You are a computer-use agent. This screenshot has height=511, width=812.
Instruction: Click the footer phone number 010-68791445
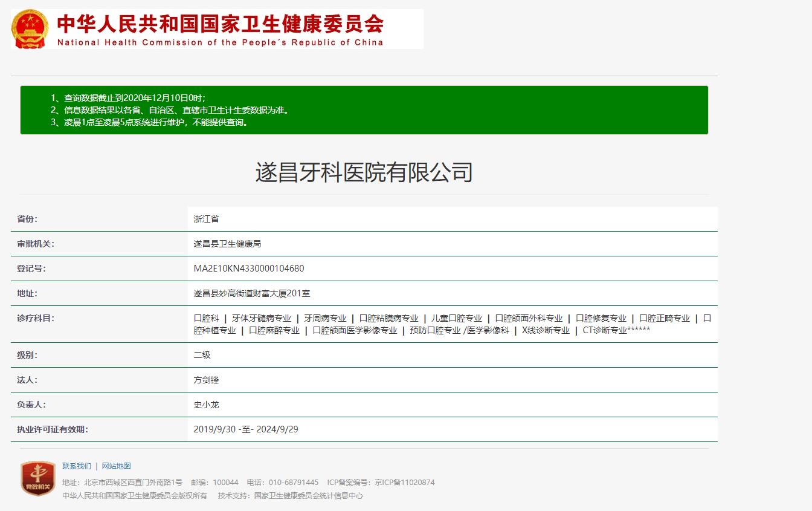tap(294, 483)
